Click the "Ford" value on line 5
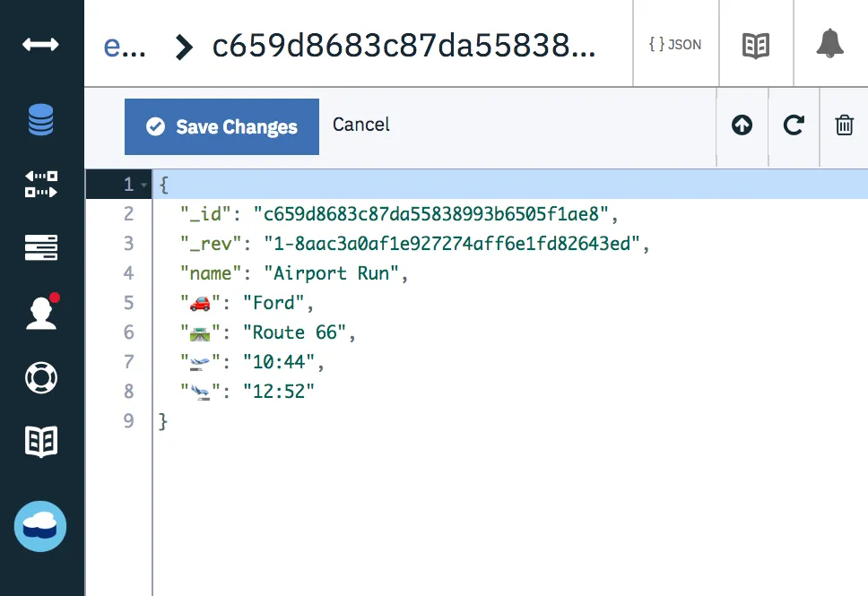Screen dimensions: 868x596 tap(273, 303)
